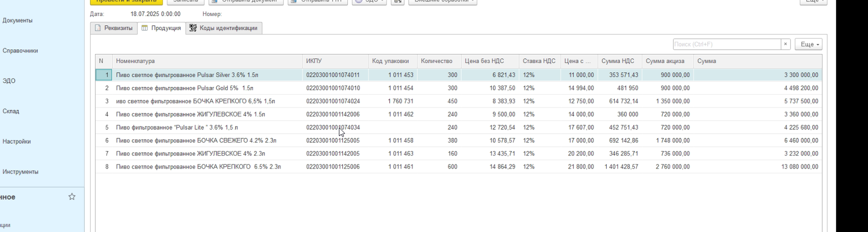Screen dimensions: 868x232
Task: Click price cell 11 000,00
Action: click(x=579, y=75)
